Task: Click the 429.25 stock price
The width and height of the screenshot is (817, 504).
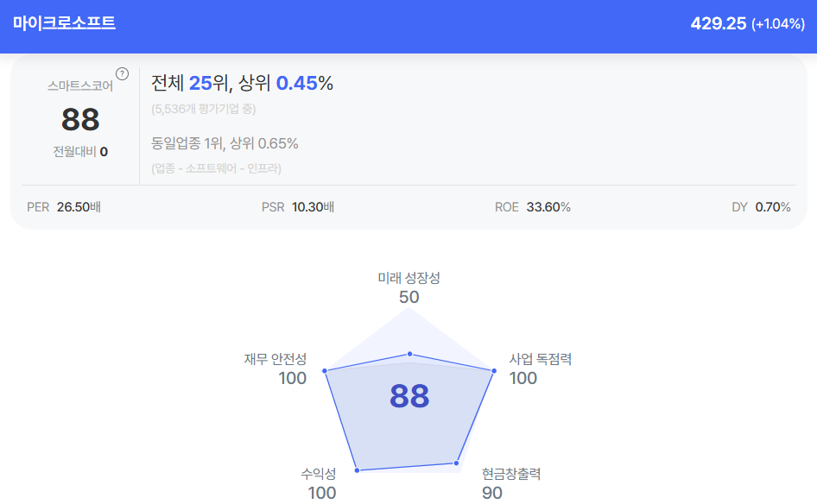Action: pos(718,23)
